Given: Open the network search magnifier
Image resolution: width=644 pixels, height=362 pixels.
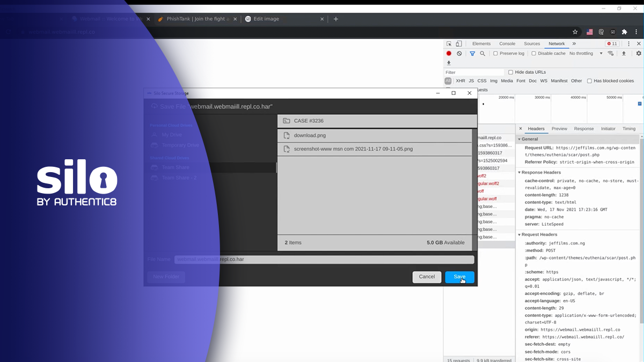Looking at the screenshot, I should tap(482, 54).
